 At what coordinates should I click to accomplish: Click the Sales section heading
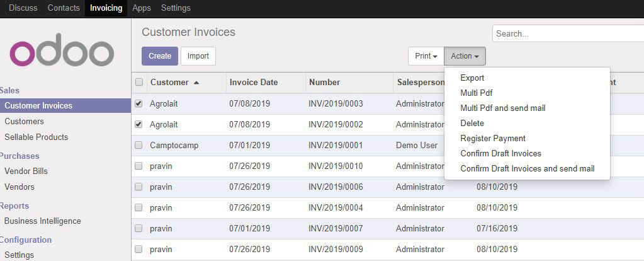[x=9, y=90]
